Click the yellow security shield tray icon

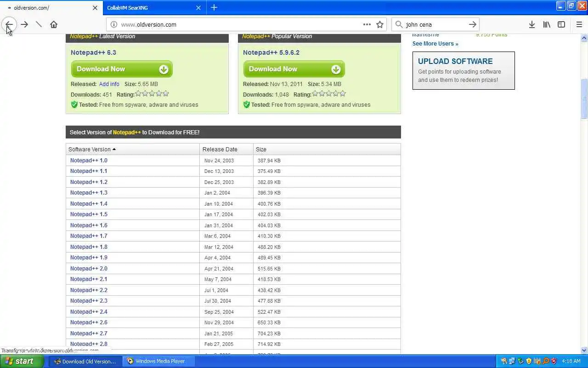pyautogui.click(x=529, y=361)
